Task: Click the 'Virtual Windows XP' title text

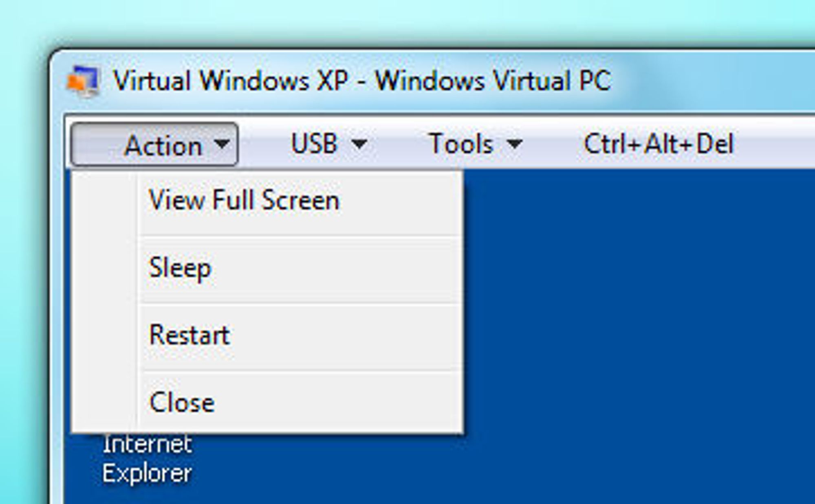Action: (231, 80)
